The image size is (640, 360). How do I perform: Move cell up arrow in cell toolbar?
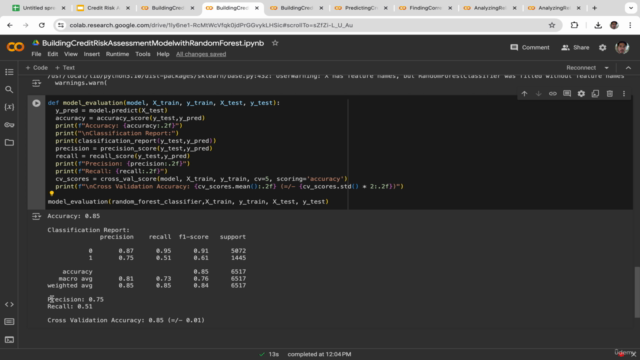(x=524, y=94)
